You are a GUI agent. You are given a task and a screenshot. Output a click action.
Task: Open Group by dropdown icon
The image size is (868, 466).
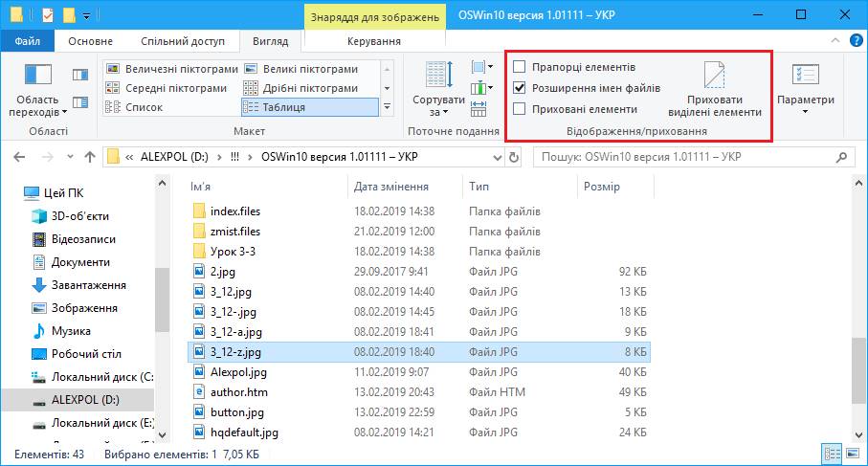click(481, 68)
